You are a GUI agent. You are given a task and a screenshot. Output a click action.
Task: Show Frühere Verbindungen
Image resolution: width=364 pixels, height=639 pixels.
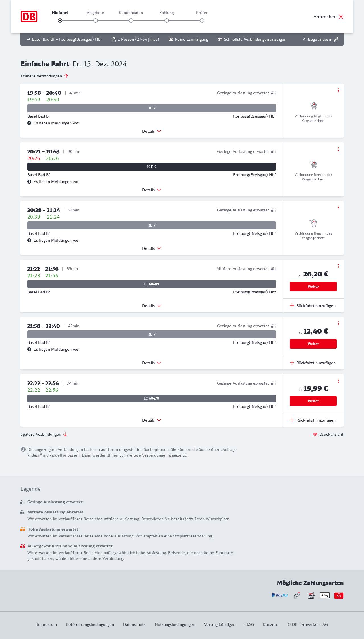45,76
